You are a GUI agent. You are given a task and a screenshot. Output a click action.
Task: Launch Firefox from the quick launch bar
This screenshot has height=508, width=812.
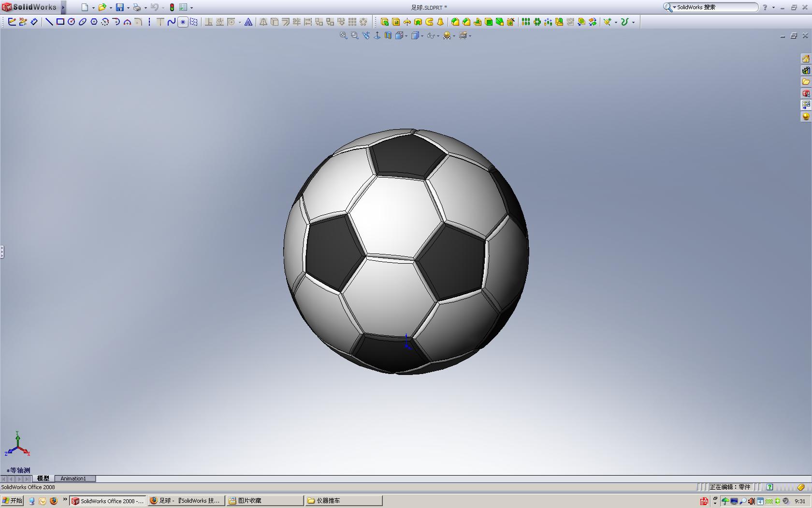[x=54, y=501]
